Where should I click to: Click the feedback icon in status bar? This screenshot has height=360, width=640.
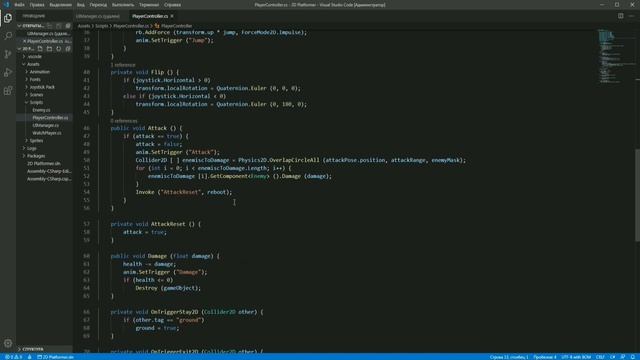[623, 357]
